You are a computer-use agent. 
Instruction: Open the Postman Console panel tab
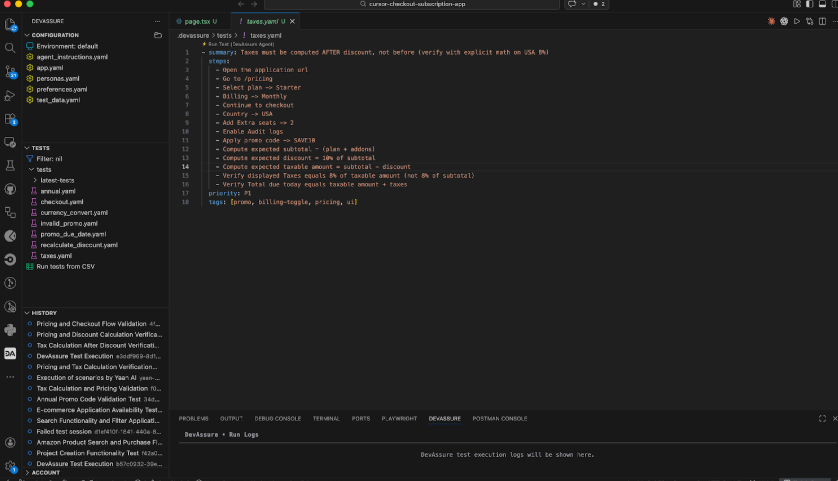point(500,418)
